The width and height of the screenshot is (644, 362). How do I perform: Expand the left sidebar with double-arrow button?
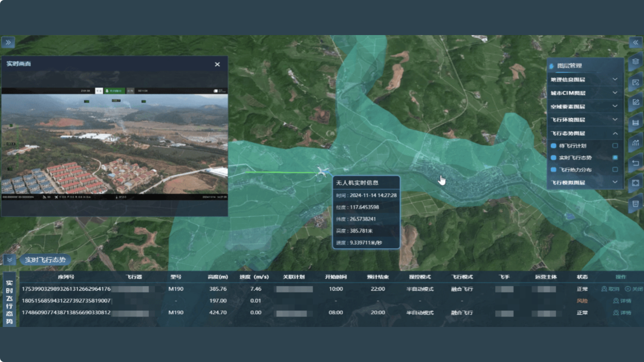[x=8, y=42]
